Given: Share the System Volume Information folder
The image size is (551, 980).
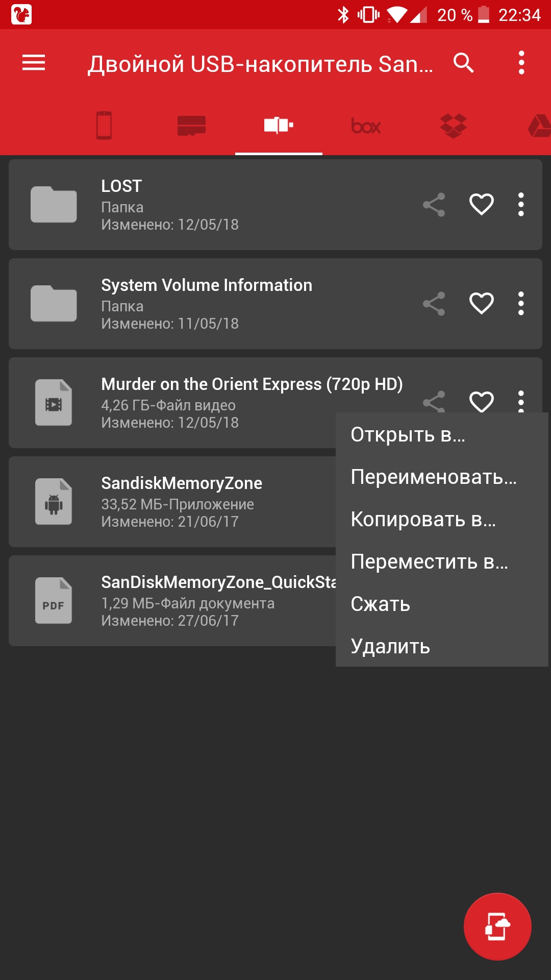Looking at the screenshot, I should [434, 304].
